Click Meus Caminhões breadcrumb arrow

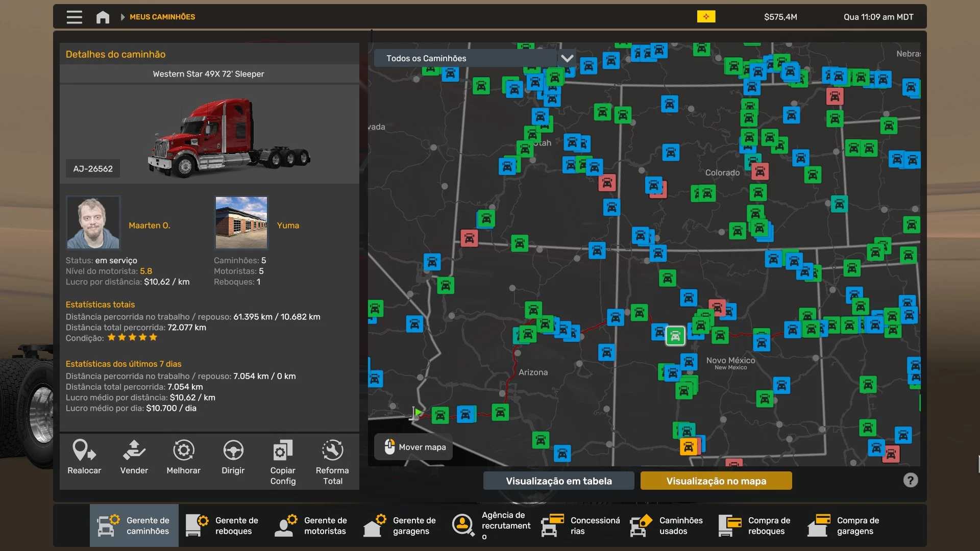pyautogui.click(x=122, y=17)
